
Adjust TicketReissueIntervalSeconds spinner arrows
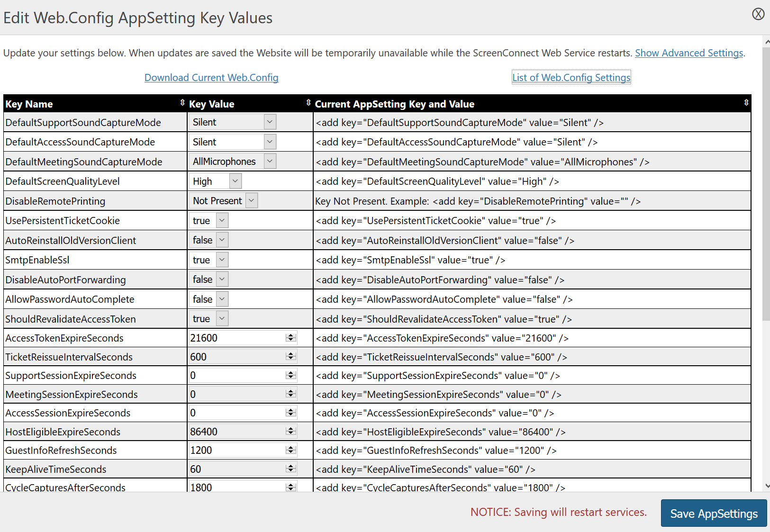pos(291,356)
